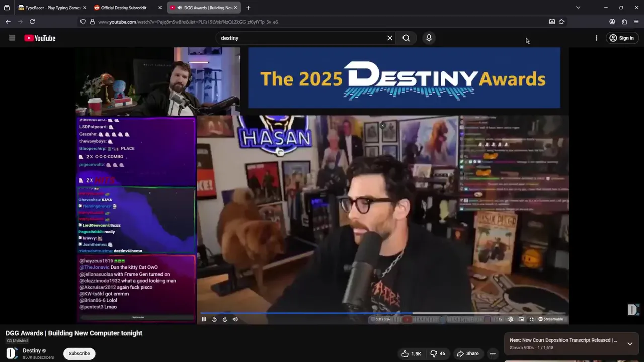
Task: Click the video title DGG Awards text
Action: pos(74,333)
